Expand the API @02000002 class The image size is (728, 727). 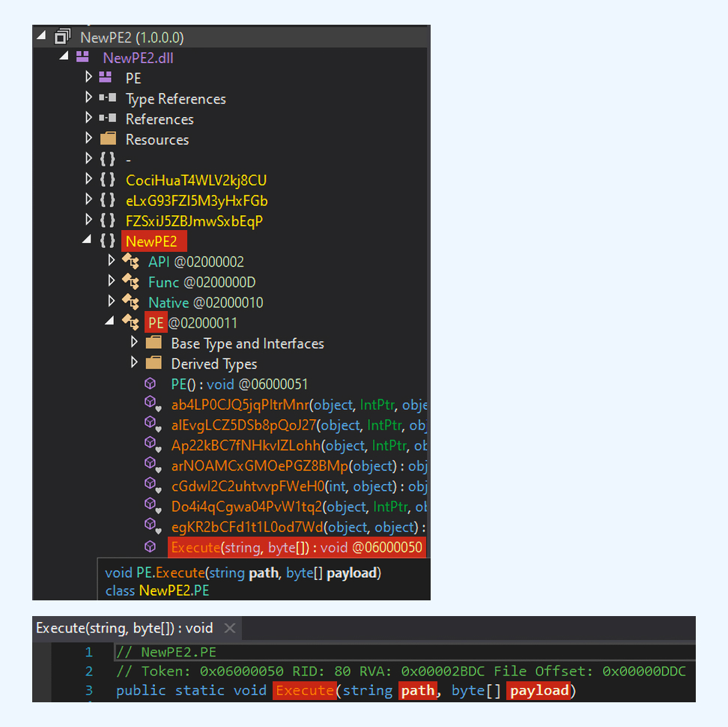click(111, 260)
